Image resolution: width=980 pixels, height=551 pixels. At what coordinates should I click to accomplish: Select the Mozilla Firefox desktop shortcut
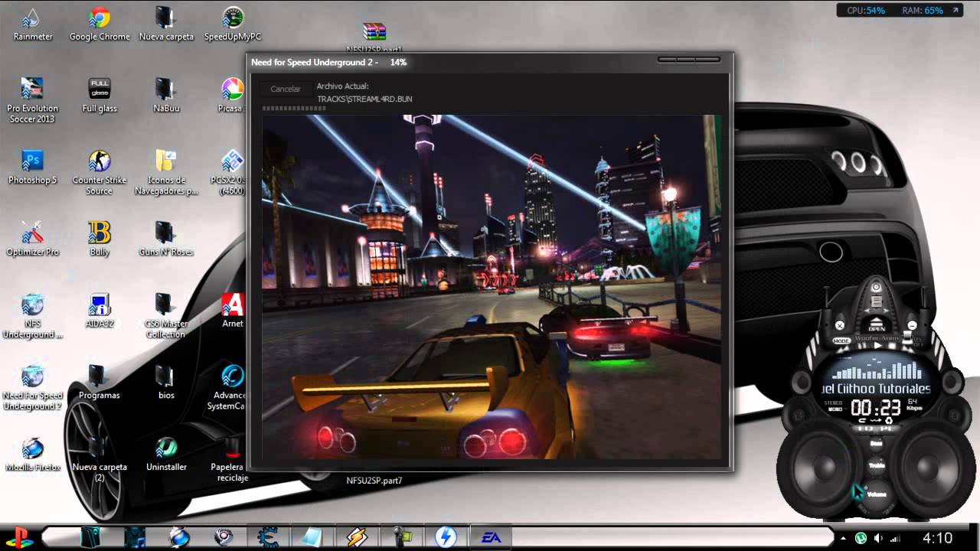[x=32, y=455]
